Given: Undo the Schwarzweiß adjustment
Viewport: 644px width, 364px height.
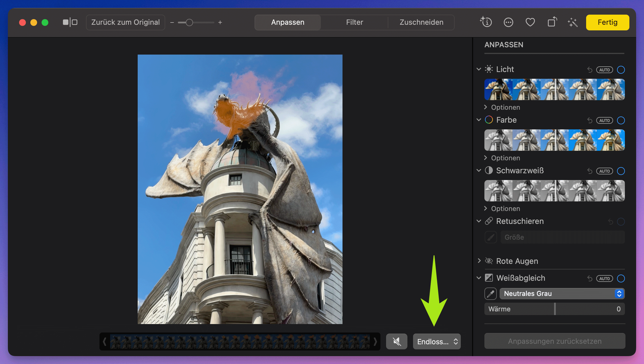Looking at the screenshot, I should [589, 171].
